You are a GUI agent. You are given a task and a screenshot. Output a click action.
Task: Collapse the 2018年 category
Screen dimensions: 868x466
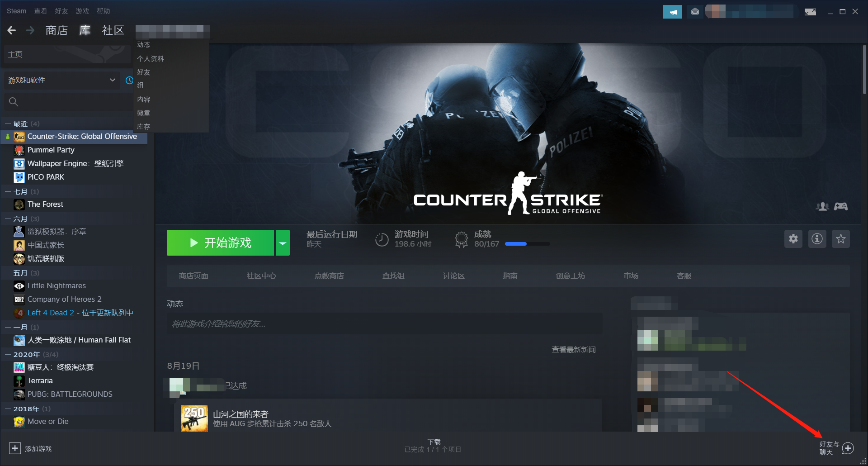[x=8, y=409]
